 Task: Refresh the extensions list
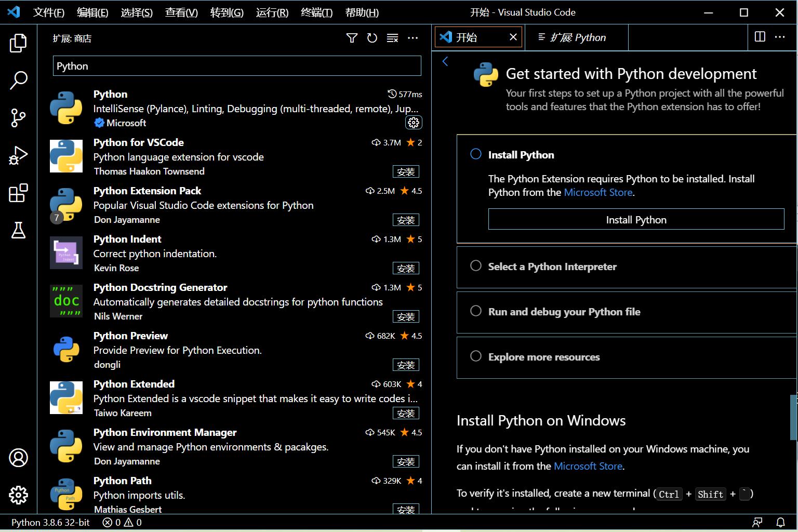(x=372, y=38)
